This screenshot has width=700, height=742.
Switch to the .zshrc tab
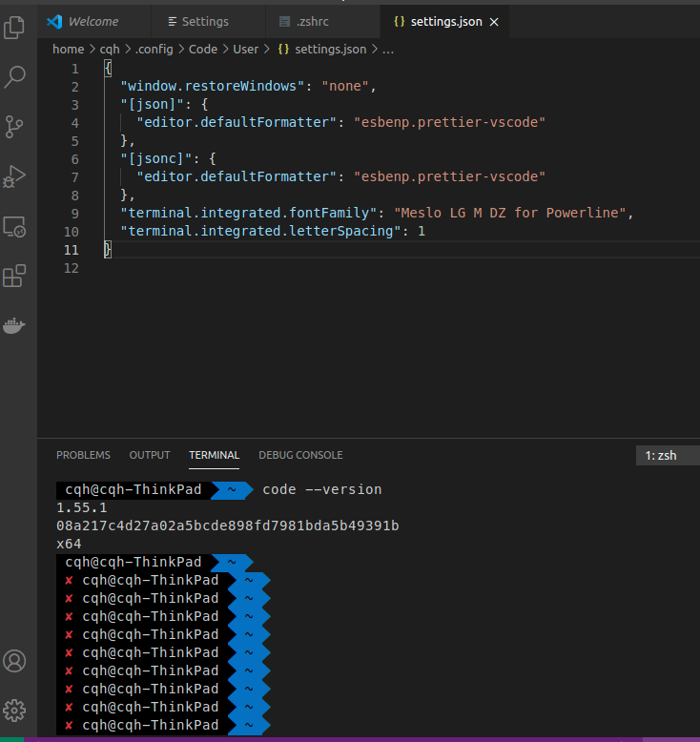click(x=323, y=22)
